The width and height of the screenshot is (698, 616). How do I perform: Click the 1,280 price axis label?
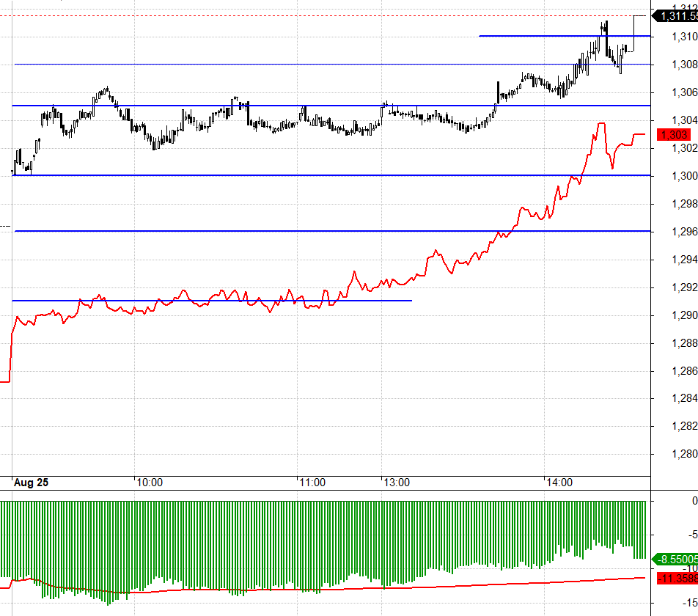tap(684, 455)
